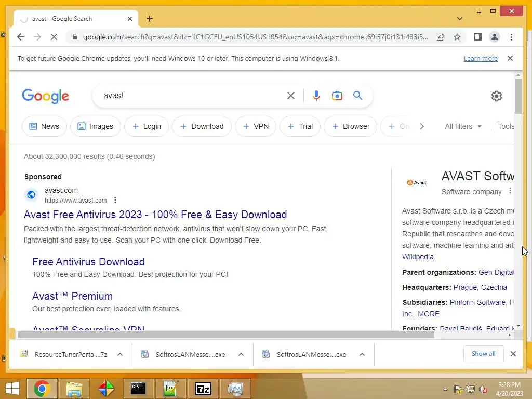Show all downloads

tap(483, 354)
